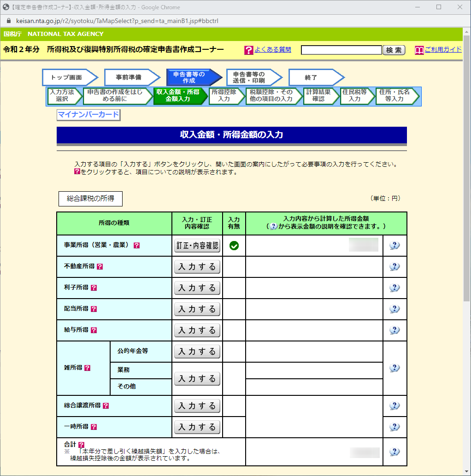Select 収入金額・所得金額入力 sub-step

[181, 96]
